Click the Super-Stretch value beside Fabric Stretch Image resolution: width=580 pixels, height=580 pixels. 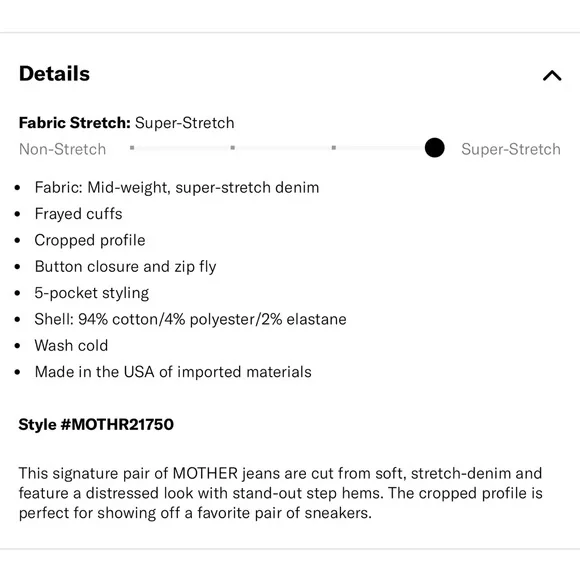(185, 123)
